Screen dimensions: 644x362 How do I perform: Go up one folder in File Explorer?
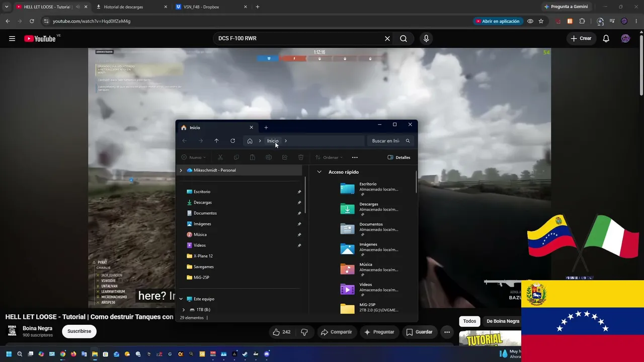[216, 141]
